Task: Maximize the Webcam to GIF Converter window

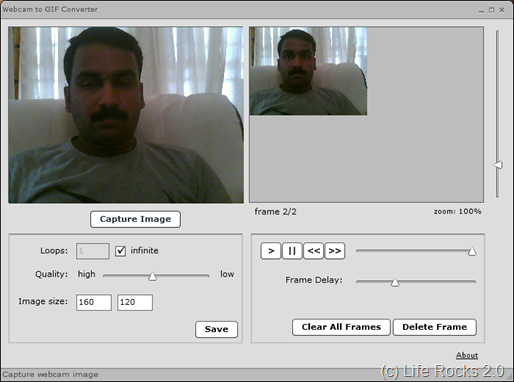Action: 491,10
